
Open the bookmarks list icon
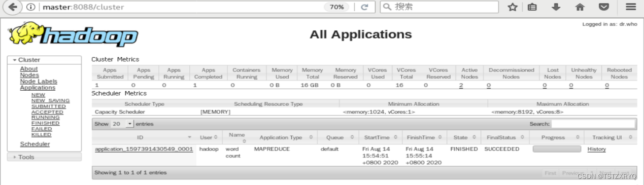[532, 7]
